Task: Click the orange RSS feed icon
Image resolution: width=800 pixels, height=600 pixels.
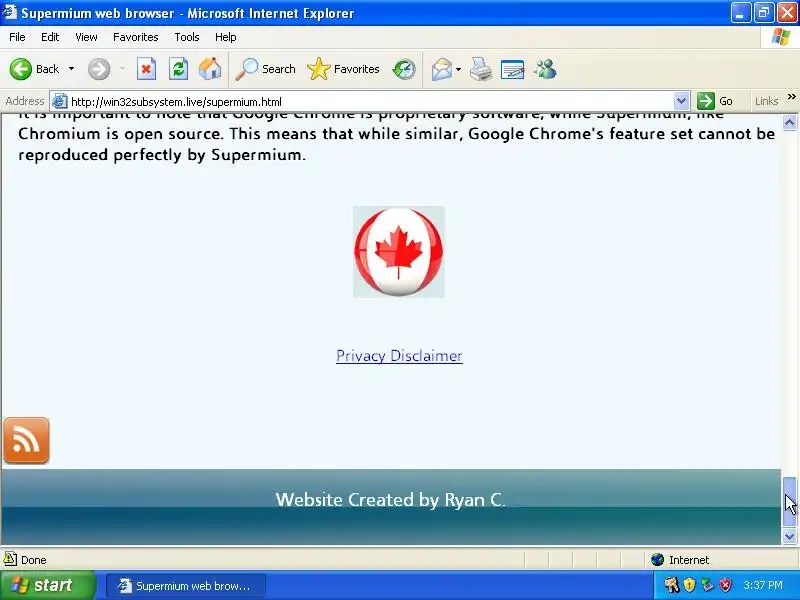Action: pyautogui.click(x=27, y=441)
